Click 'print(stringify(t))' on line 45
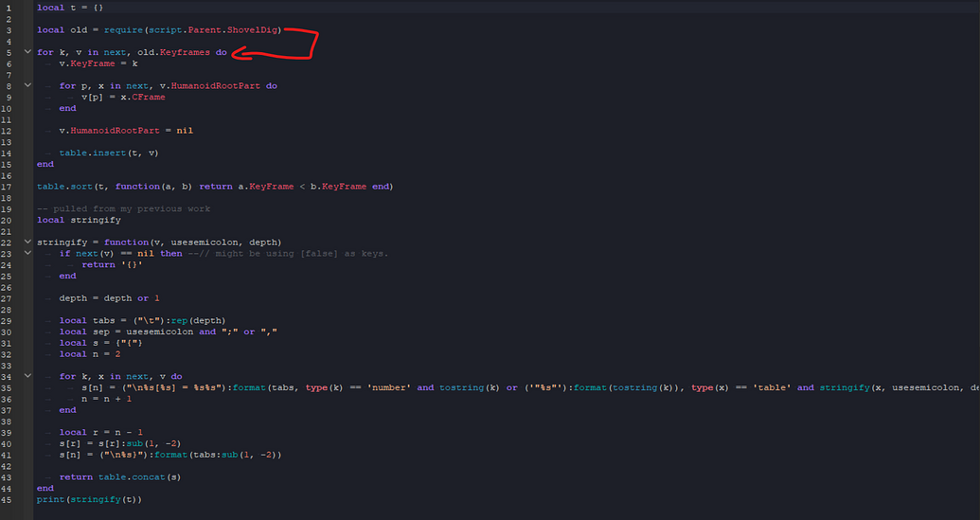The width and height of the screenshot is (980, 520). (89, 500)
